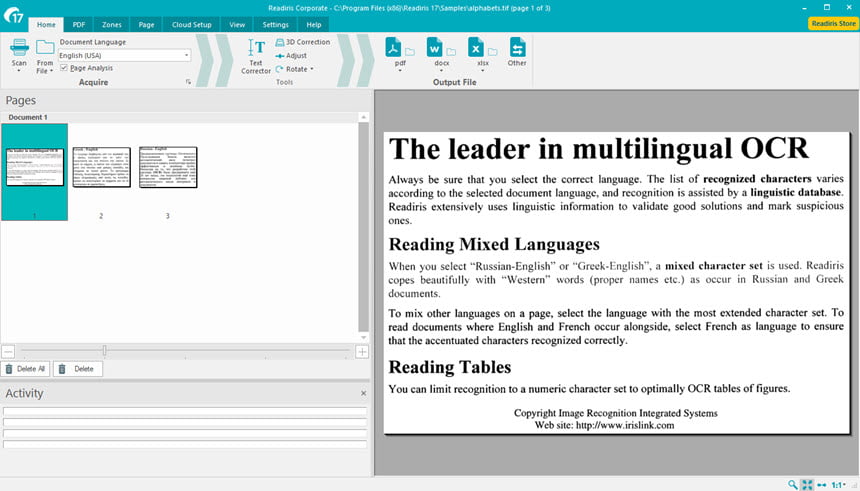Click the irislink.com web site line
This screenshot has width=860, height=491.
click(604, 425)
